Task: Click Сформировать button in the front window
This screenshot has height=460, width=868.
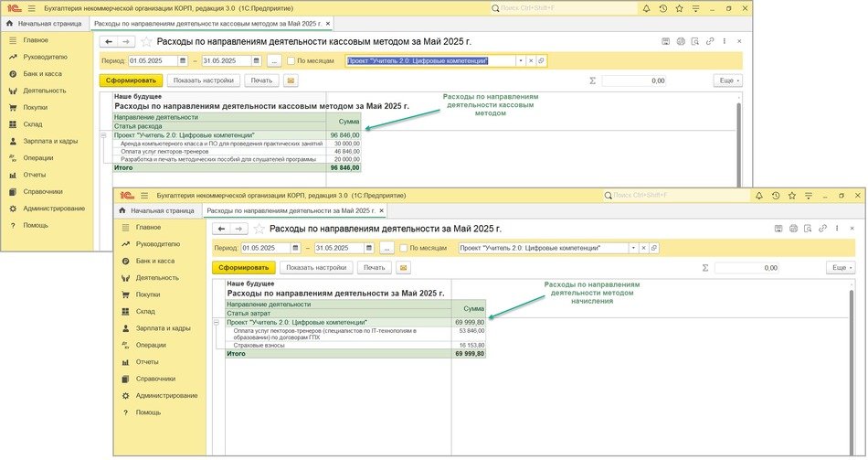Action: tap(242, 268)
